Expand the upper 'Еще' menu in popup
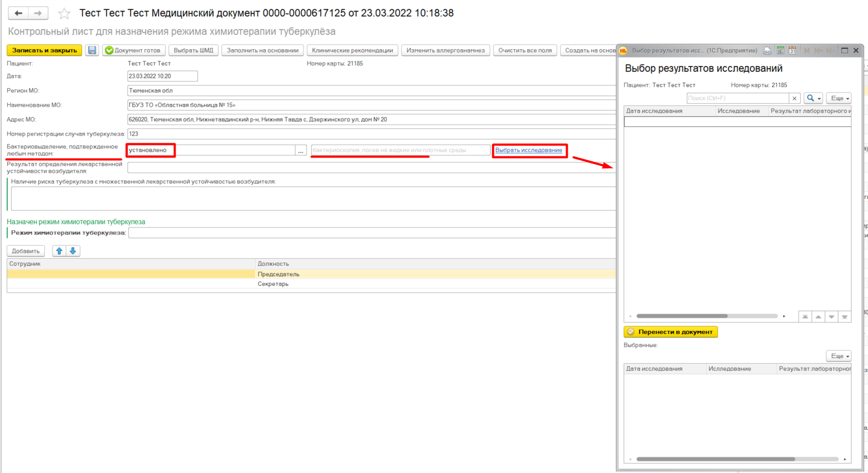 [838, 98]
